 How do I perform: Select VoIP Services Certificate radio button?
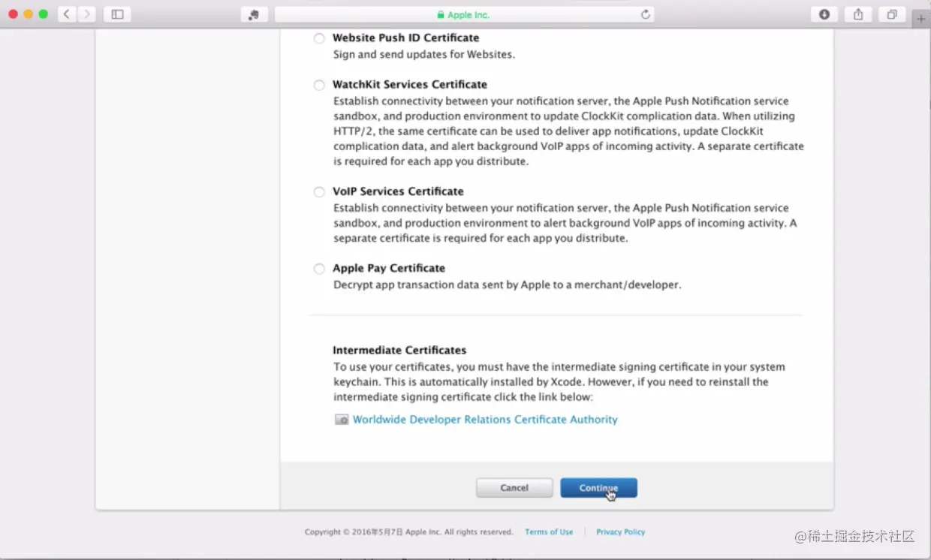(x=319, y=191)
